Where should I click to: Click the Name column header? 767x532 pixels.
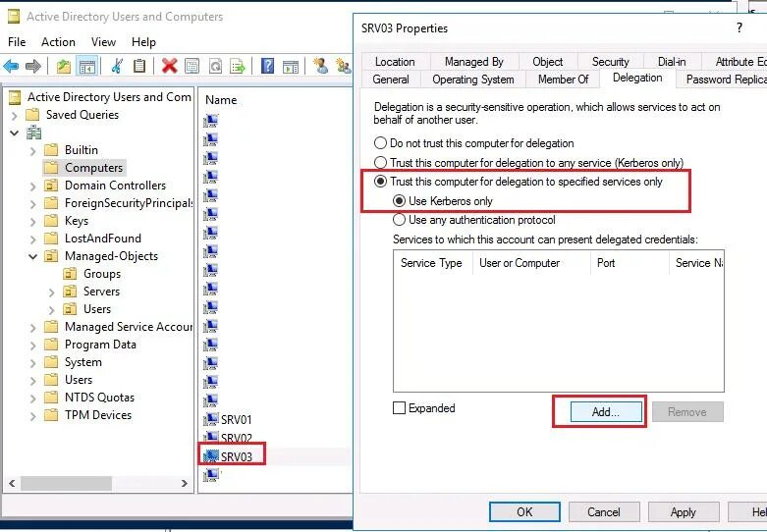click(221, 100)
